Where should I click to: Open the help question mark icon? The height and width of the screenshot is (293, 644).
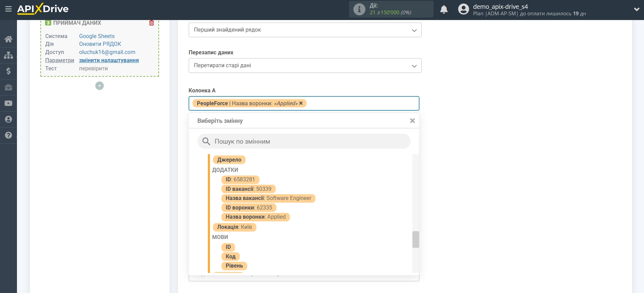click(x=8, y=135)
